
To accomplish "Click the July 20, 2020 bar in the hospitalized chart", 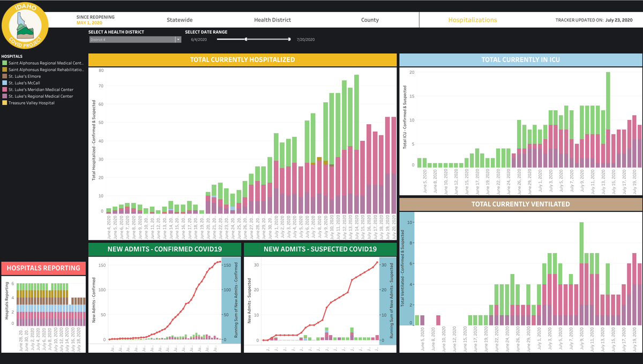I will pyautogui.click(x=393, y=165).
